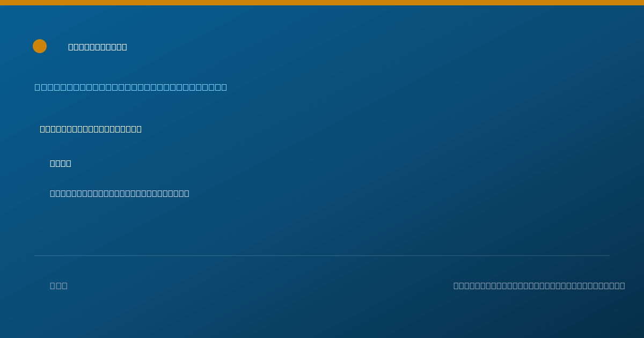Open the long gray footer text
This screenshot has width=644, height=338.
[539, 285]
